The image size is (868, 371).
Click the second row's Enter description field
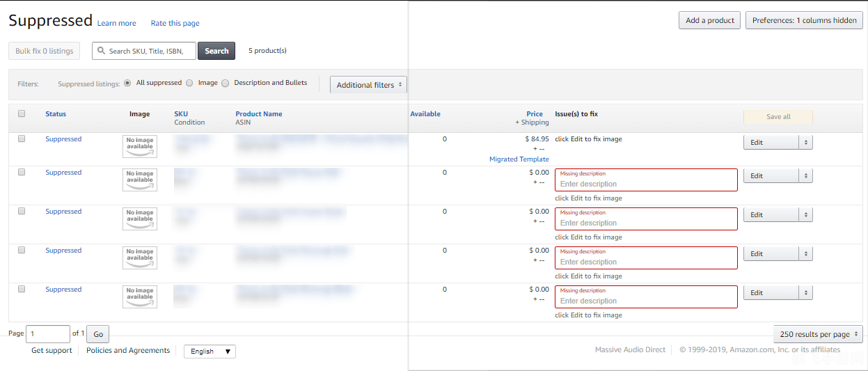click(646, 184)
